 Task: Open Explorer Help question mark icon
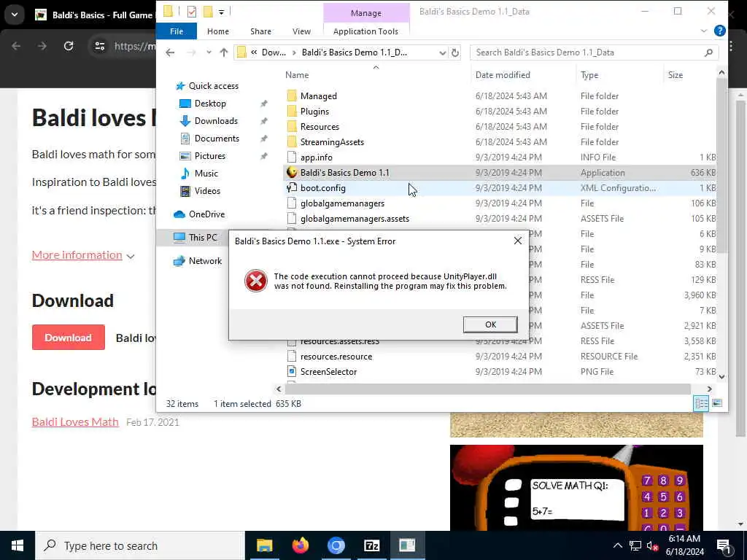pyautogui.click(x=720, y=31)
